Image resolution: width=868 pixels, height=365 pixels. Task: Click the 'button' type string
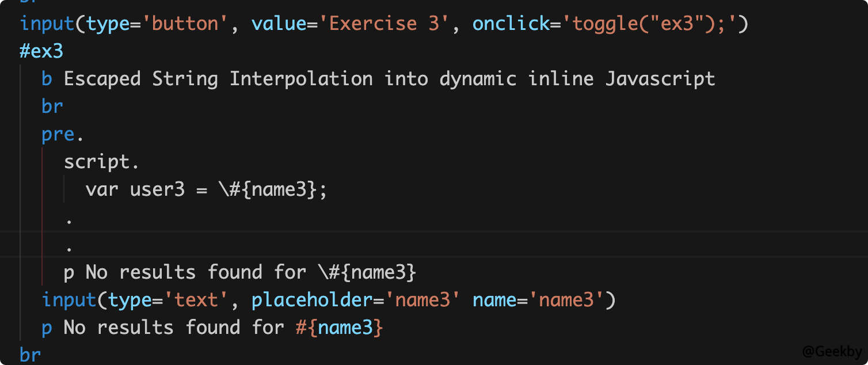(x=185, y=24)
